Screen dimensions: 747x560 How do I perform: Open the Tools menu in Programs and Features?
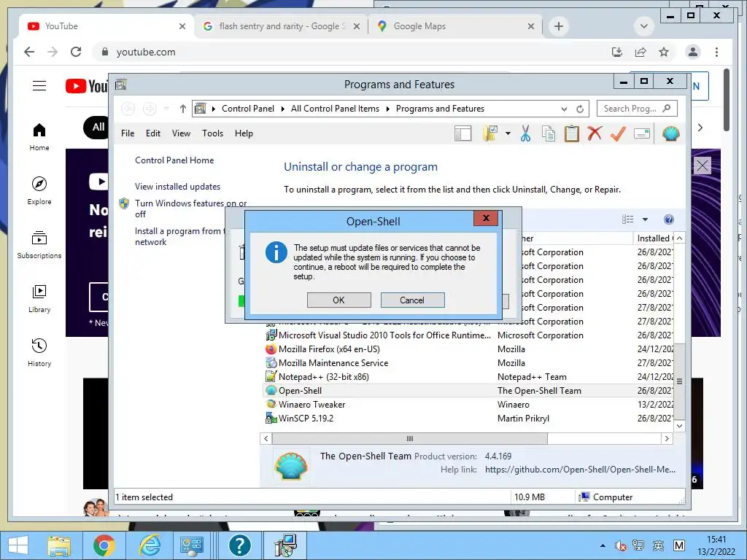212,133
